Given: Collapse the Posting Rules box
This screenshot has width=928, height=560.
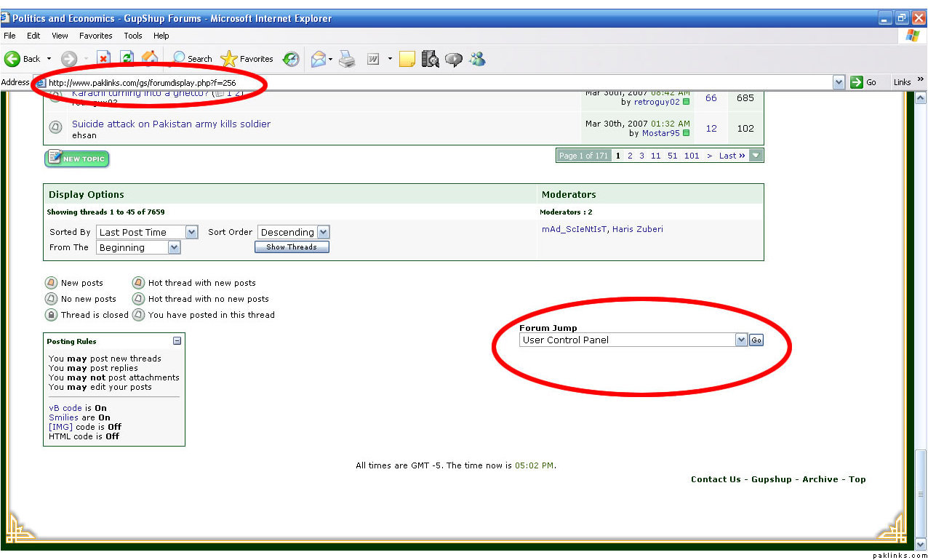Looking at the screenshot, I should (x=177, y=341).
